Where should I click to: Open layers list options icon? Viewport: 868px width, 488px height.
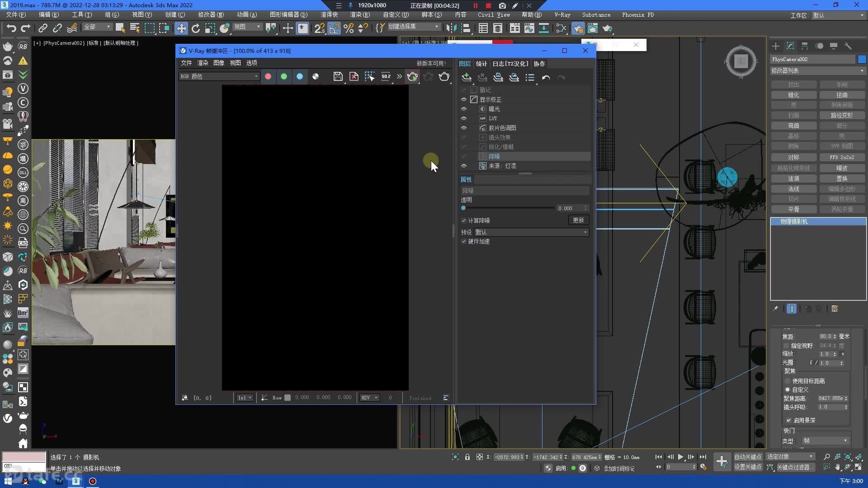tap(530, 77)
